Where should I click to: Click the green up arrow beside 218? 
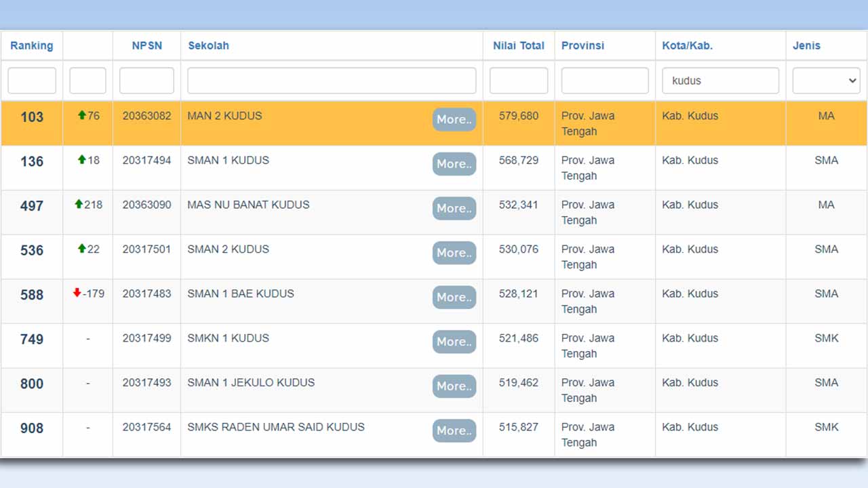pyautogui.click(x=79, y=205)
